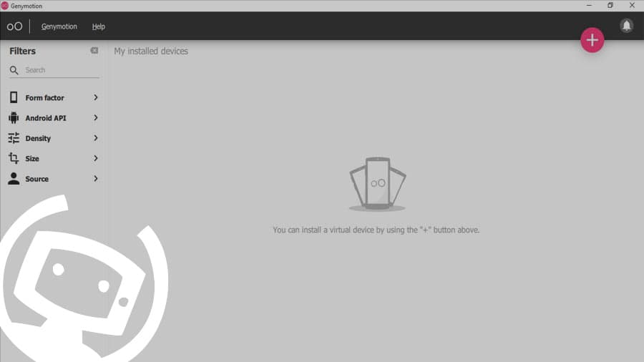This screenshot has height=362, width=644.
Task: Click the Source person icon
Action: pos(14,179)
